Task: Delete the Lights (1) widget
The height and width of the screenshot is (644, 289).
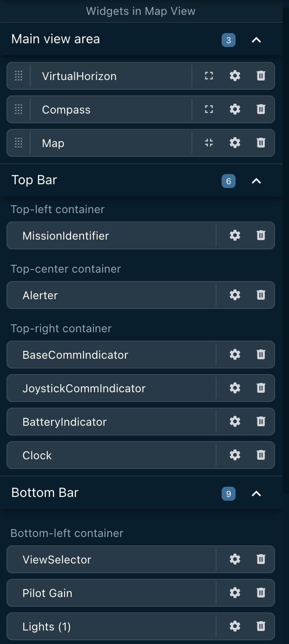Action: click(261, 627)
